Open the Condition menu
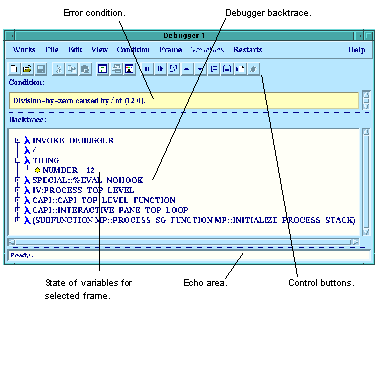Image resolution: width=379 pixels, height=367 pixels. pyautogui.click(x=133, y=50)
